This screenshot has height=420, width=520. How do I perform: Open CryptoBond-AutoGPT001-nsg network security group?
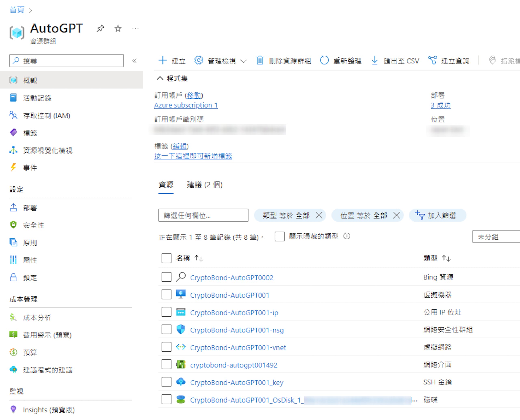[x=237, y=330]
